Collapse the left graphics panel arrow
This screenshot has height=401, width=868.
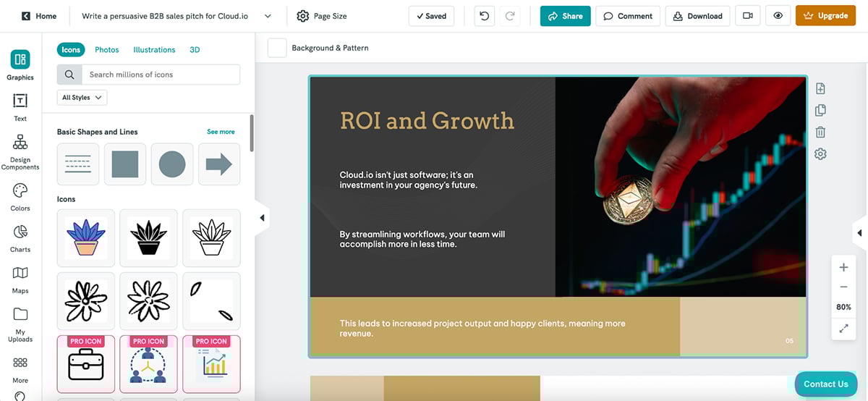[x=262, y=218]
